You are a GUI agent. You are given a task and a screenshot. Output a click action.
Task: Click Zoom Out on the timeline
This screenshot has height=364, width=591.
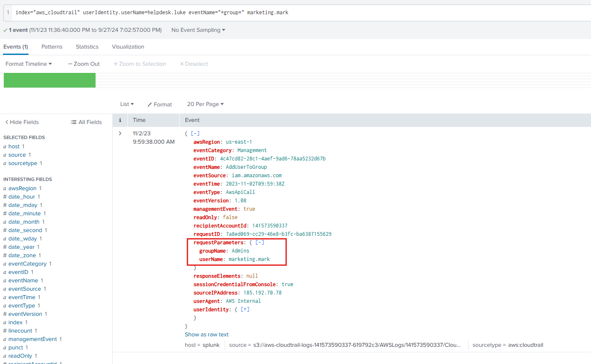click(x=84, y=64)
